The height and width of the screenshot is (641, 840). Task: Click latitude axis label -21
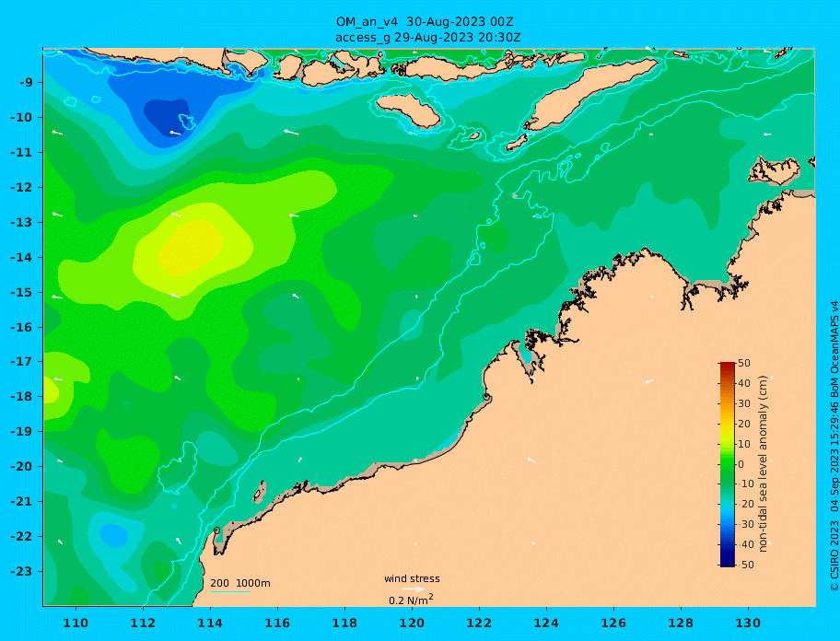point(22,501)
